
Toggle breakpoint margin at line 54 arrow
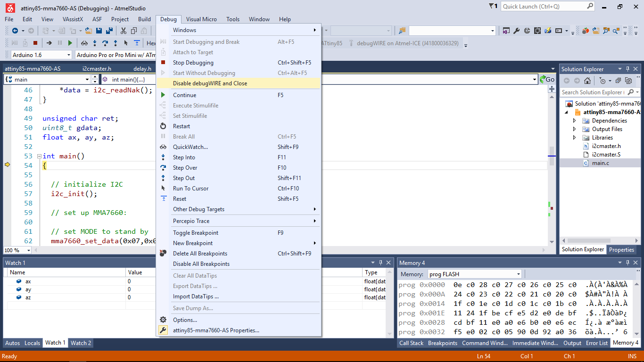[x=7, y=165]
